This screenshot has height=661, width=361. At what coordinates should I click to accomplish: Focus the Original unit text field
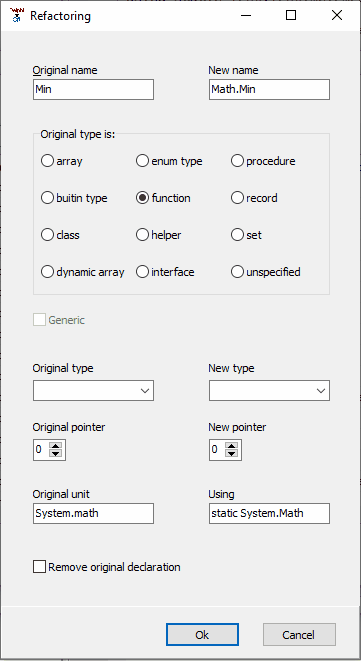coord(93,513)
